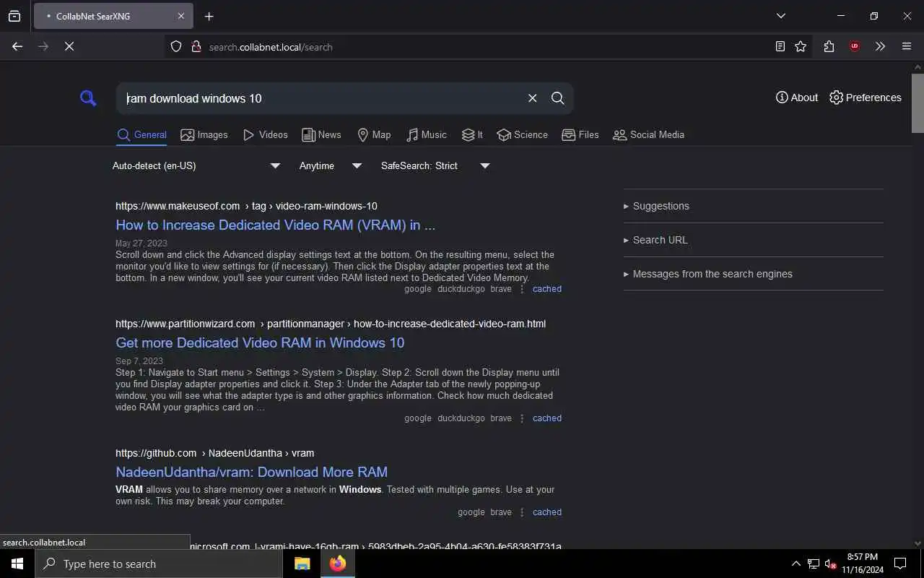This screenshot has width=924, height=578.
Task: Switch to the Science tab
Action: 522,134
